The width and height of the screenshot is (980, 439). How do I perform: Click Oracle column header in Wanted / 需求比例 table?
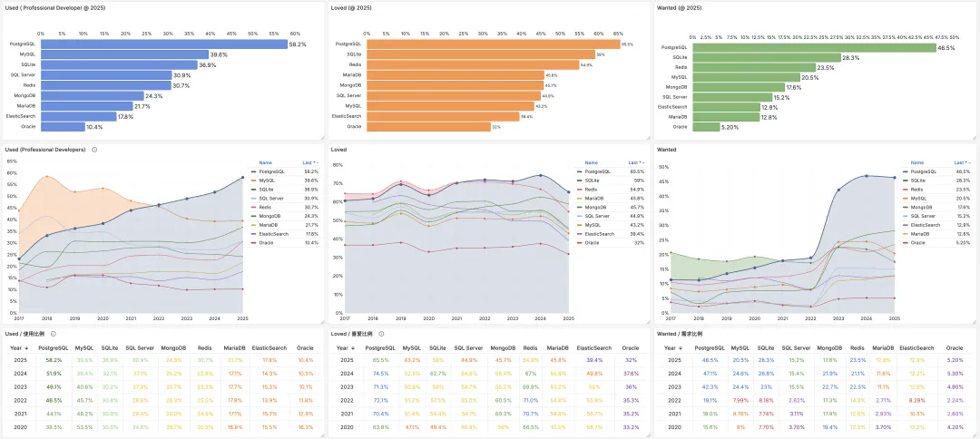(954, 347)
